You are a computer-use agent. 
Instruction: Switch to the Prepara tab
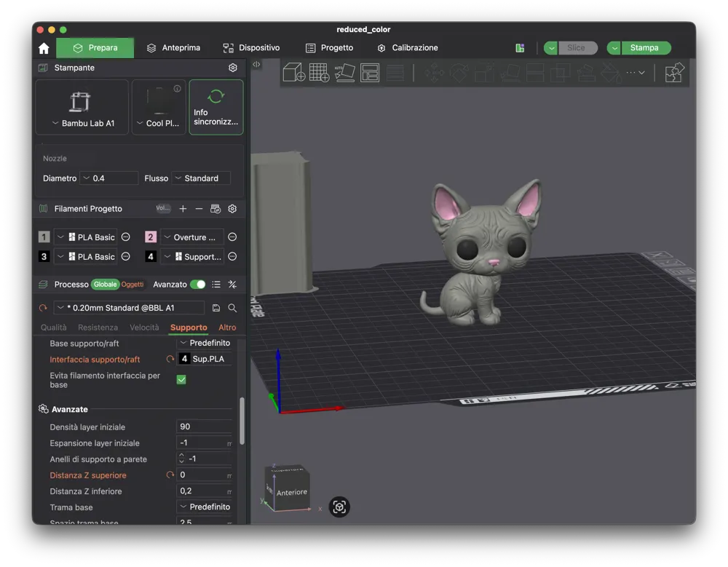95,48
